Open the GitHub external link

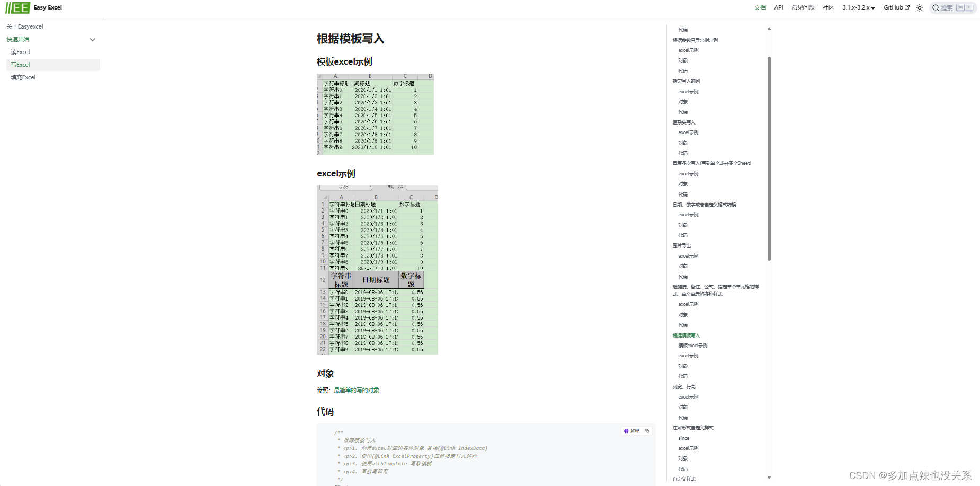pos(896,7)
